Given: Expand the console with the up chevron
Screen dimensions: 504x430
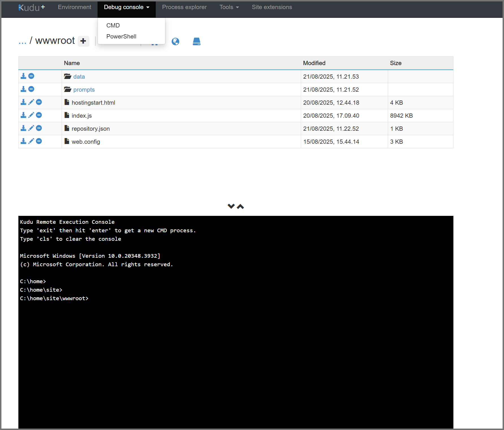Looking at the screenshot, I should [240, 206].
